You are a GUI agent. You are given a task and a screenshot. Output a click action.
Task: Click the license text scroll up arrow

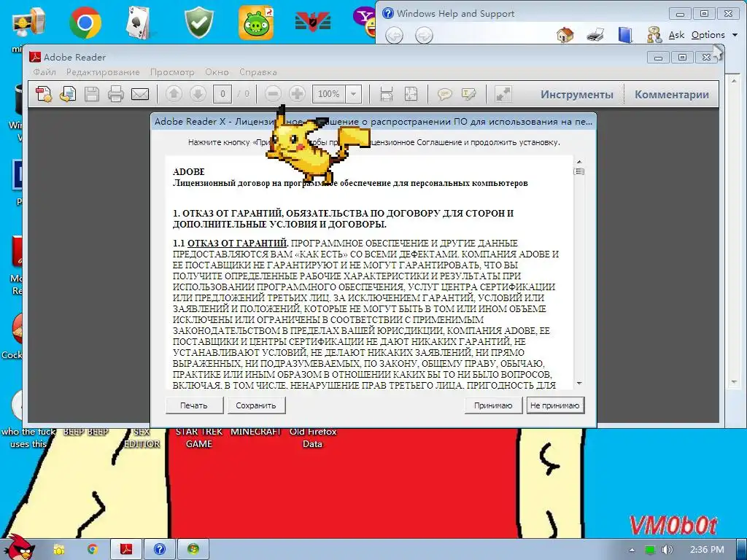(579, 161)
